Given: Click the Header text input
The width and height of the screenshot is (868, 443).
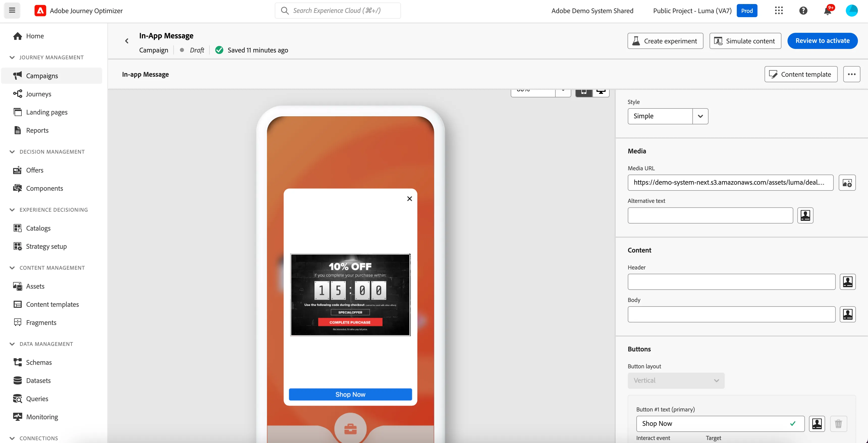Looking at the screenshot, I should point(731,282).
